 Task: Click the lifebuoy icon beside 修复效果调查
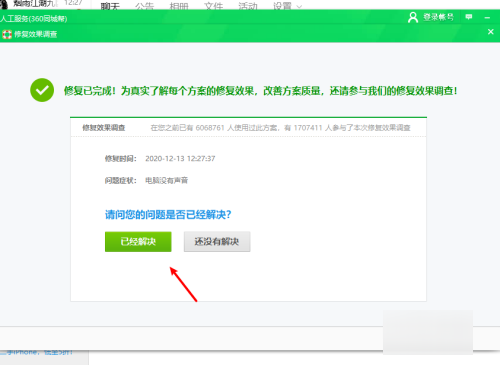click(x=7, y=34)
